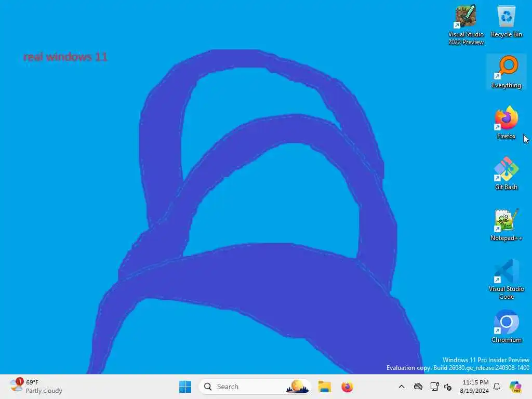The width and height of the screenshot is (532, 399).
Task: Open the network display tray icon
Action: (x=434, y=387)
